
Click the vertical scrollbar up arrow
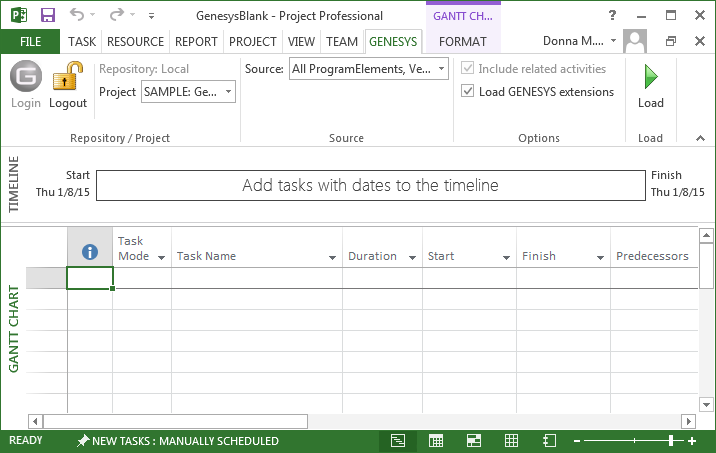(706, 236)
